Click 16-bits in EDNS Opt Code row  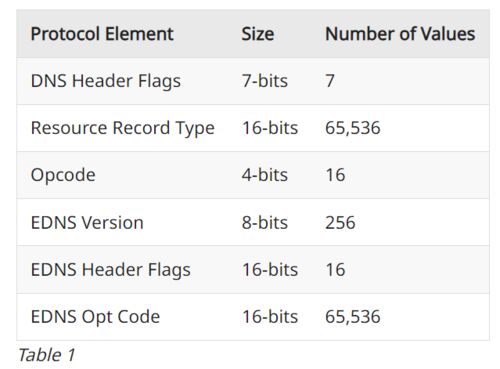click(x=270, y=317)
